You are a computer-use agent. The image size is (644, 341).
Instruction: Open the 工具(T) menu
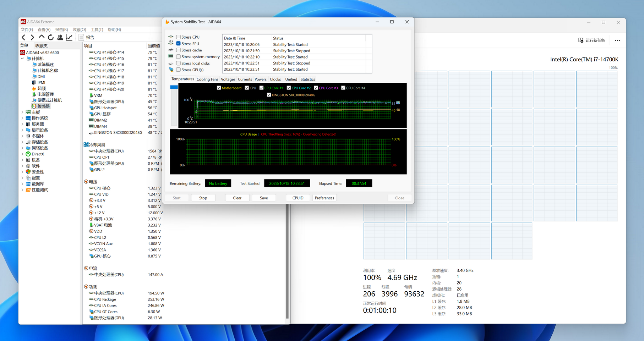[x=97, y=30]
